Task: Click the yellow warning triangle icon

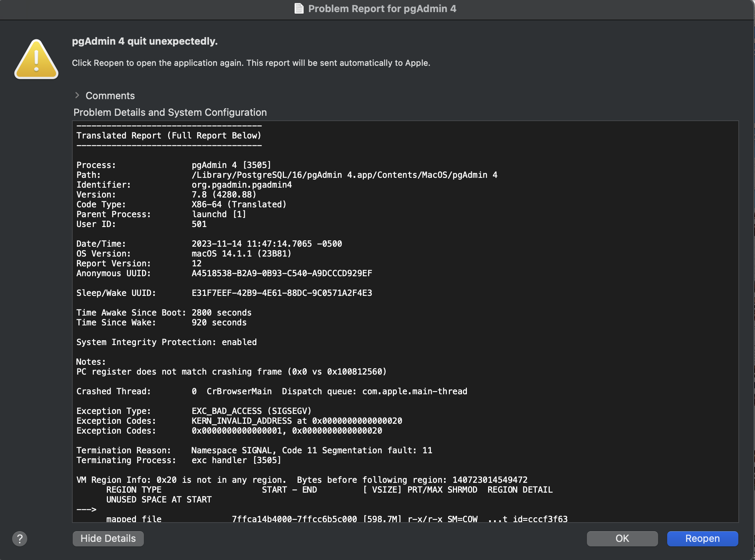Action: 36,59
